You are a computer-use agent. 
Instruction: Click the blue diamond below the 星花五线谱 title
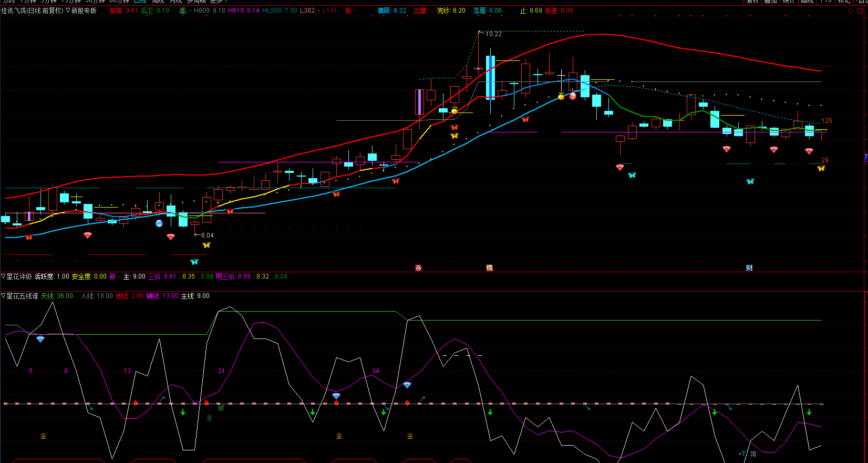coord(40,339)
